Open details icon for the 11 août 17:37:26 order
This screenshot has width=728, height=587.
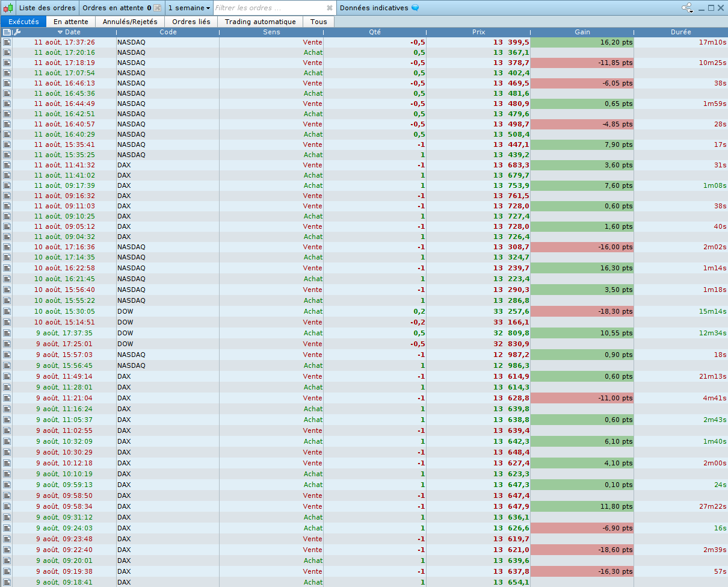tap(7, 42)
